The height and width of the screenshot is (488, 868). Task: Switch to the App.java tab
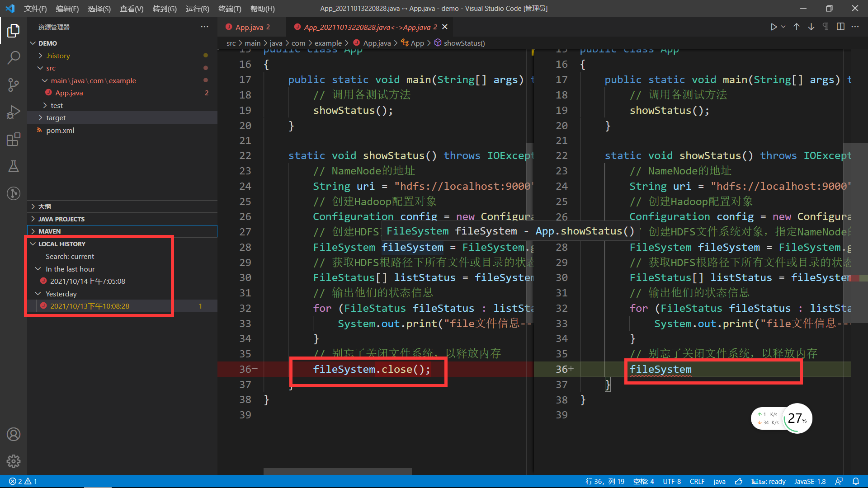249,27
